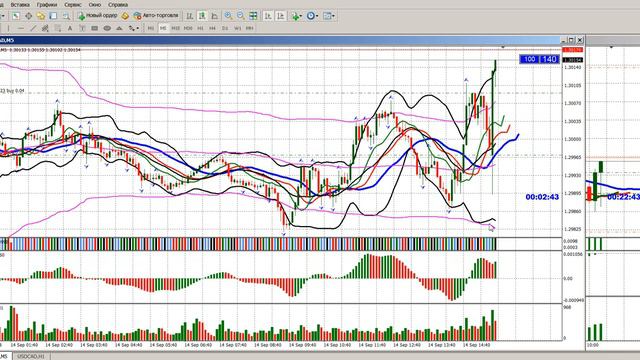Switch to the USDCAD,H1 chart tab
This screenshot has width=640, height=360.
tap(31, 356)
